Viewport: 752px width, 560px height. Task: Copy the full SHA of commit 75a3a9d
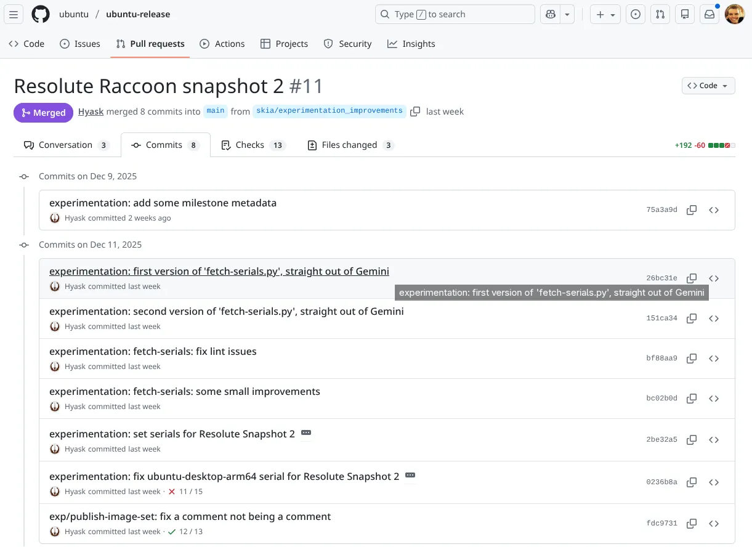click(691, 209)
